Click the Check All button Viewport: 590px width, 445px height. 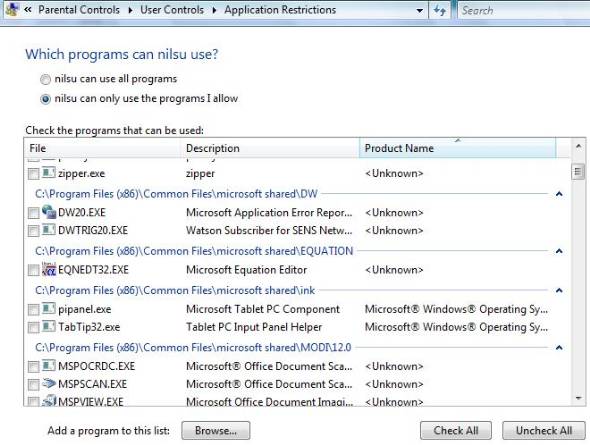456,430
